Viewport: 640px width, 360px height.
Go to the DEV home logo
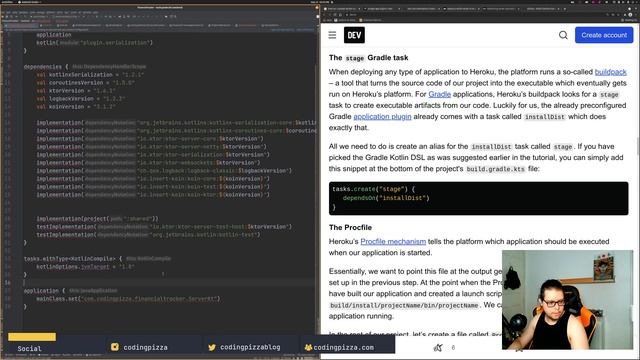point(354,35)
